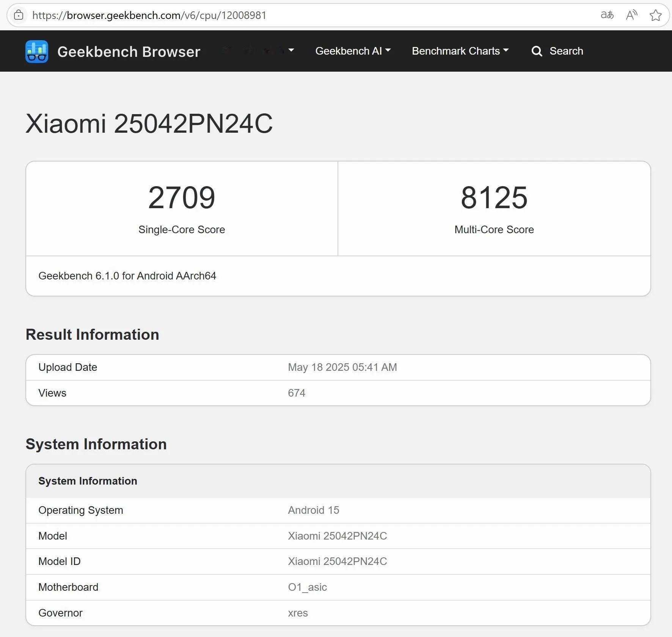Click the Android 15 operating system value
The height and width of the screenshot is (637, 672).
tap(314, 510)
